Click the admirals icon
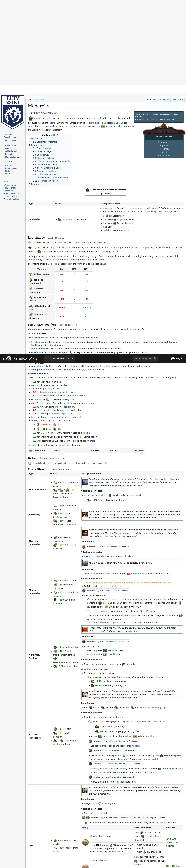Screen dimensions: 186x868 (x=123, y=664)
